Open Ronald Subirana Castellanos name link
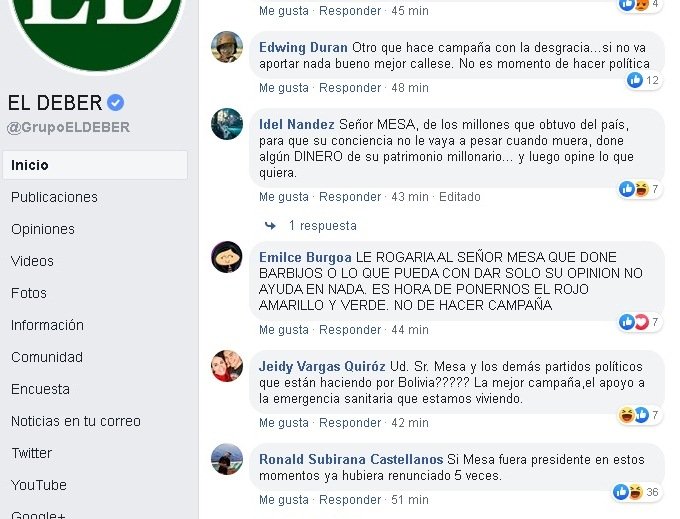This screenshot has height=519, width=680. click(351, 459)
